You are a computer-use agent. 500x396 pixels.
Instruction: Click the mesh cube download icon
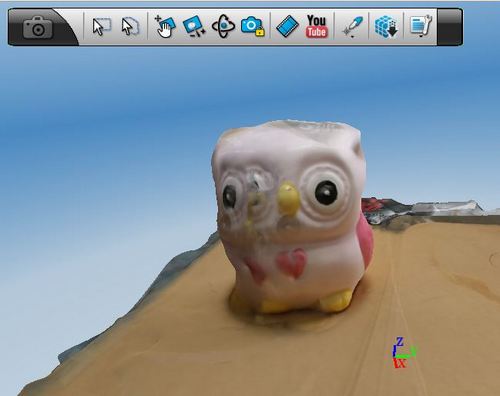point(386,26)
